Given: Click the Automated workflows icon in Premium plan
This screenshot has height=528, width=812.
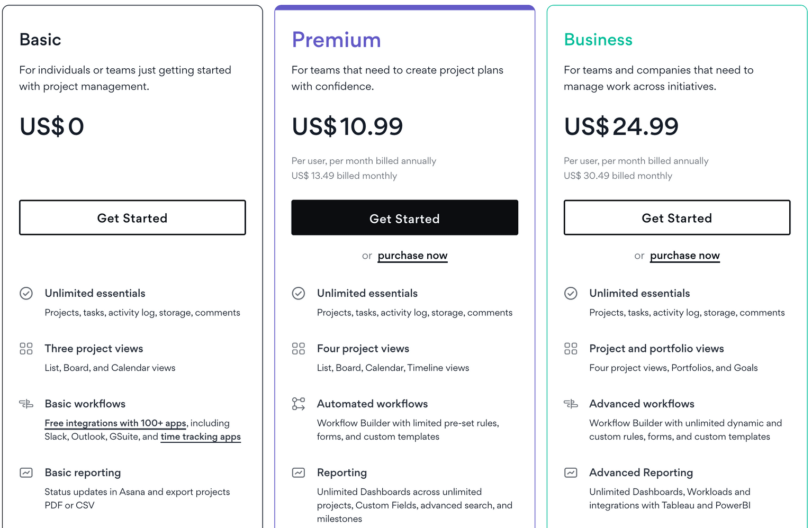Looking at the screenshot, I should (x=298, y=404).
